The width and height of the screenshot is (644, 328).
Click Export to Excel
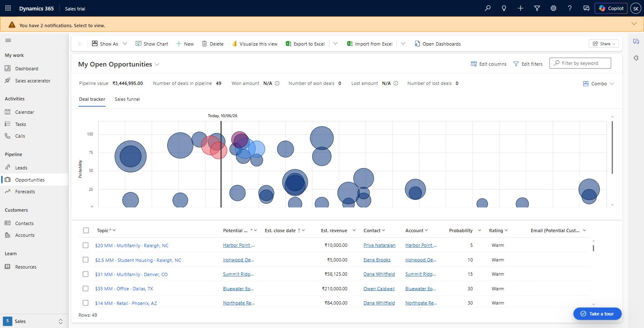(x=305, y=44)
